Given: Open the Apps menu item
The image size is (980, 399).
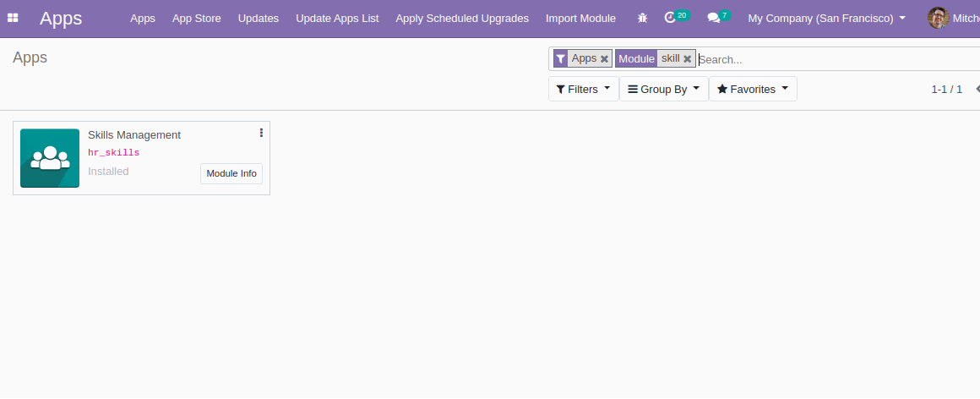Looking at the screenshot, I should [143, 18].
